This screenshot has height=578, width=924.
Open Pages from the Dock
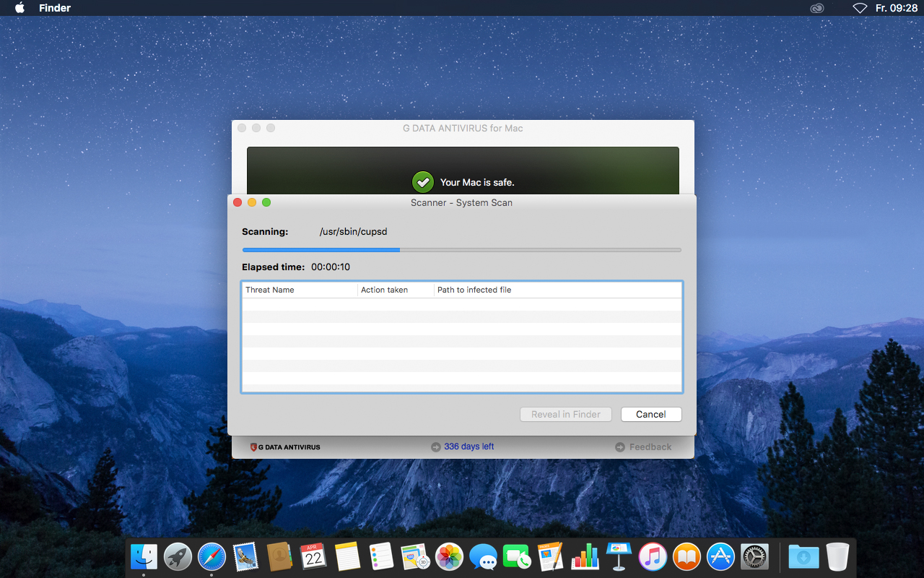click(x=551, y=556)
